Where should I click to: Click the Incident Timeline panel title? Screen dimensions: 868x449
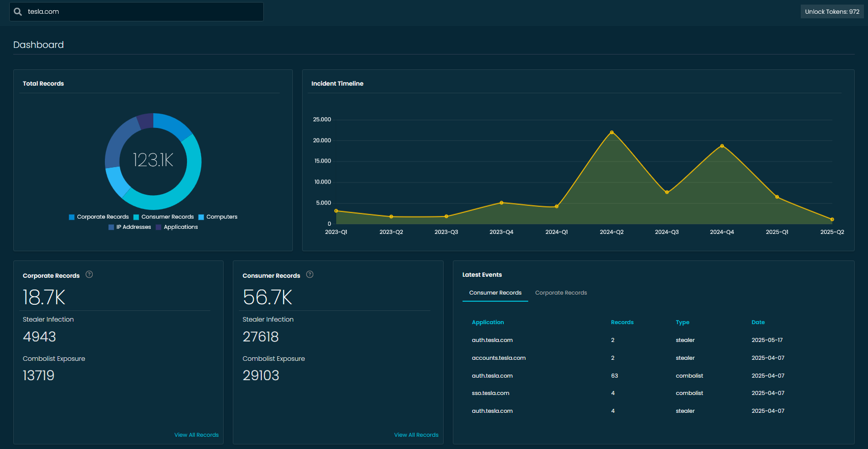coord(337,84)
